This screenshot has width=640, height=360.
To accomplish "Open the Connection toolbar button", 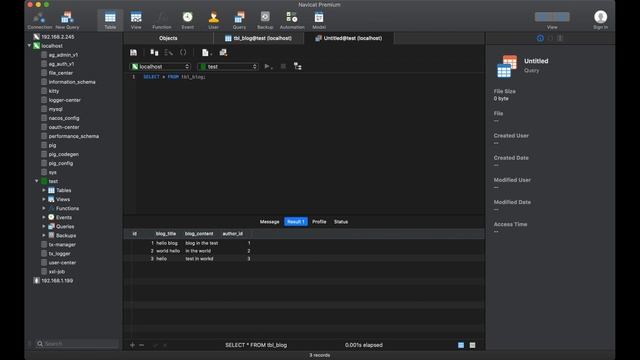I will click(40, 20).
